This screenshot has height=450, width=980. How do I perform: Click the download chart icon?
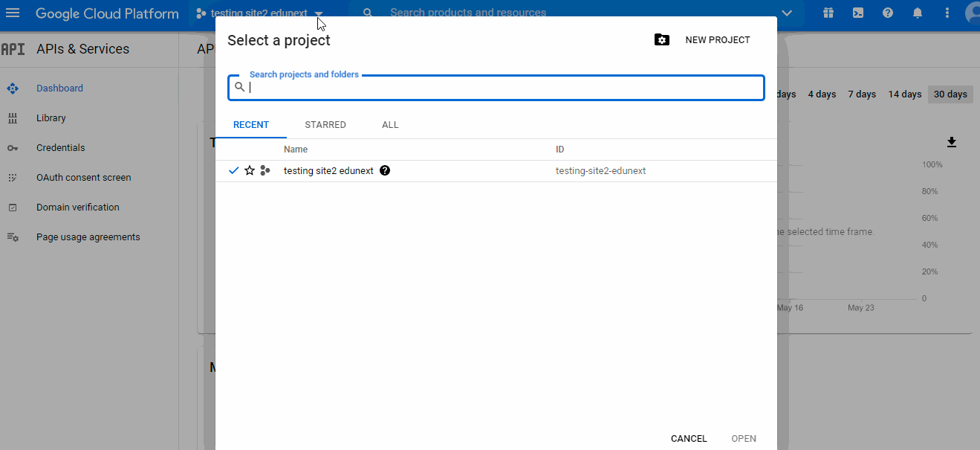[x=952, y=142]
